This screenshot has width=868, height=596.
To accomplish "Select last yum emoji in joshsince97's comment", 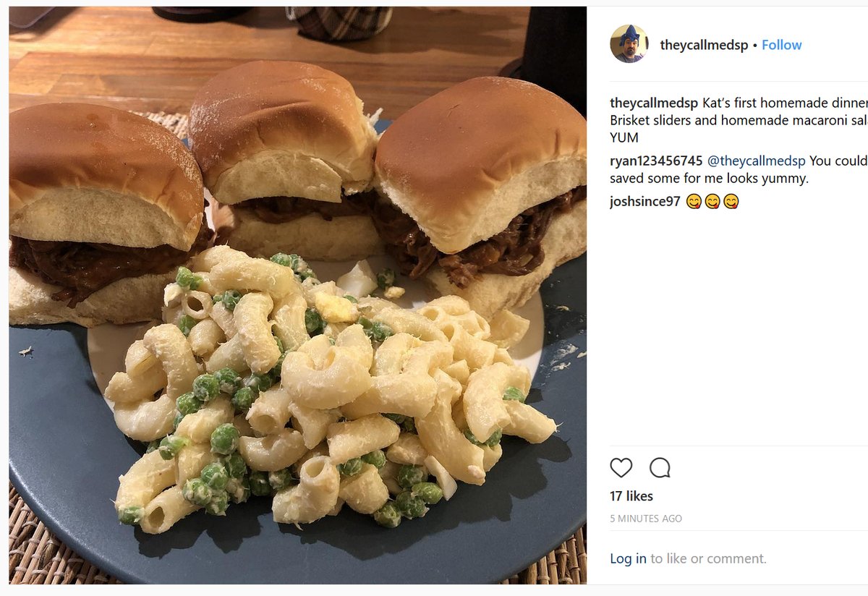I will (x=731, y=202).
